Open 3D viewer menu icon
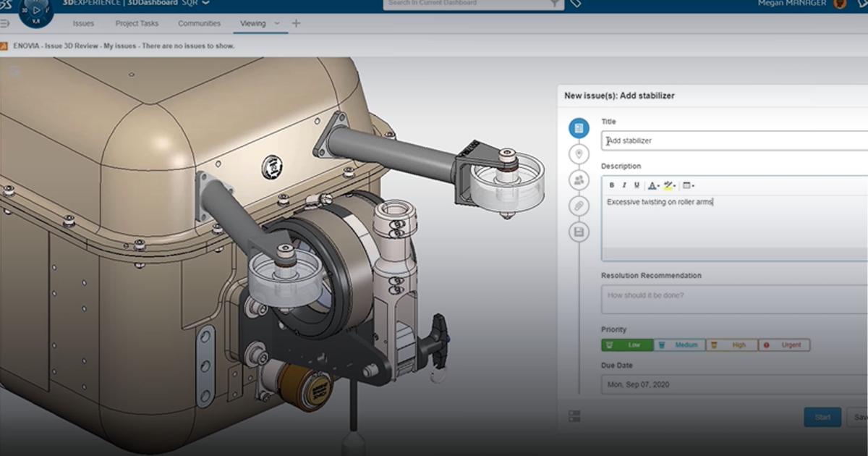This screenshot has height=456, width=868. click(x=14, y=71)
